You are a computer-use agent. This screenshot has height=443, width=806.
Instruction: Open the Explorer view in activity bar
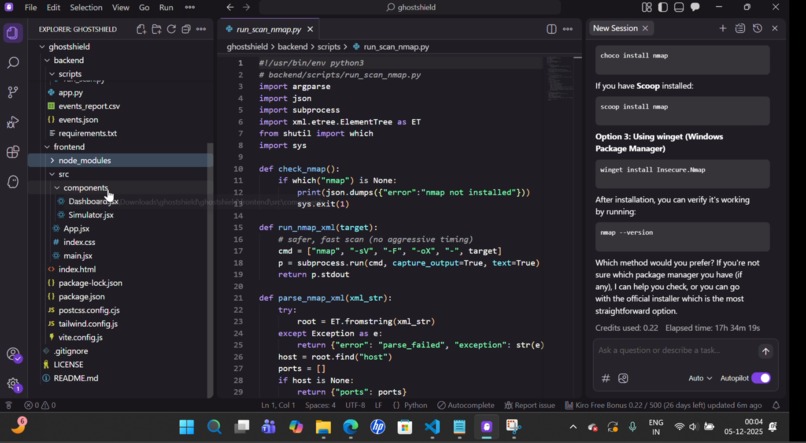(13, 33)
